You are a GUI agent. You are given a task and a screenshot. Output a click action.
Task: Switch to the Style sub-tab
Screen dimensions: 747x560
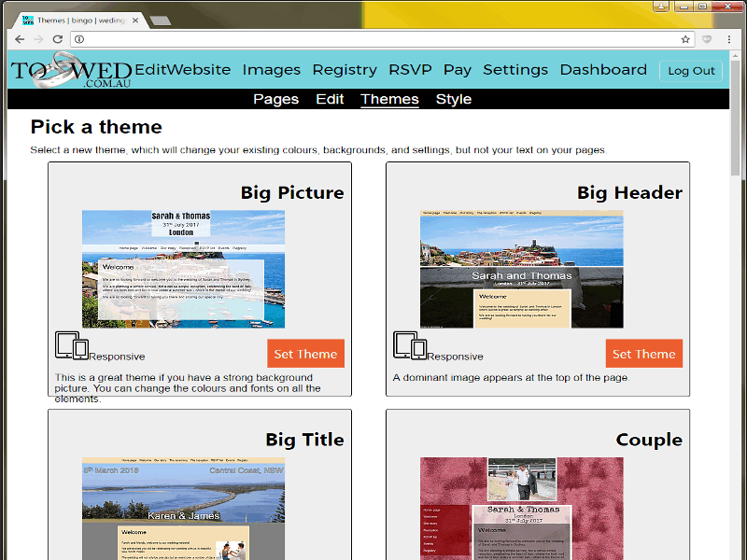(454, 99)
